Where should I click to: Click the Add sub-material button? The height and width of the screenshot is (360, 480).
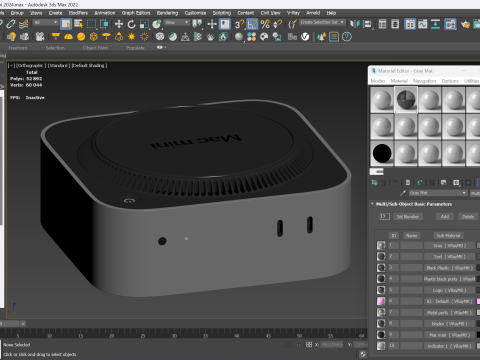pos(445,217)
